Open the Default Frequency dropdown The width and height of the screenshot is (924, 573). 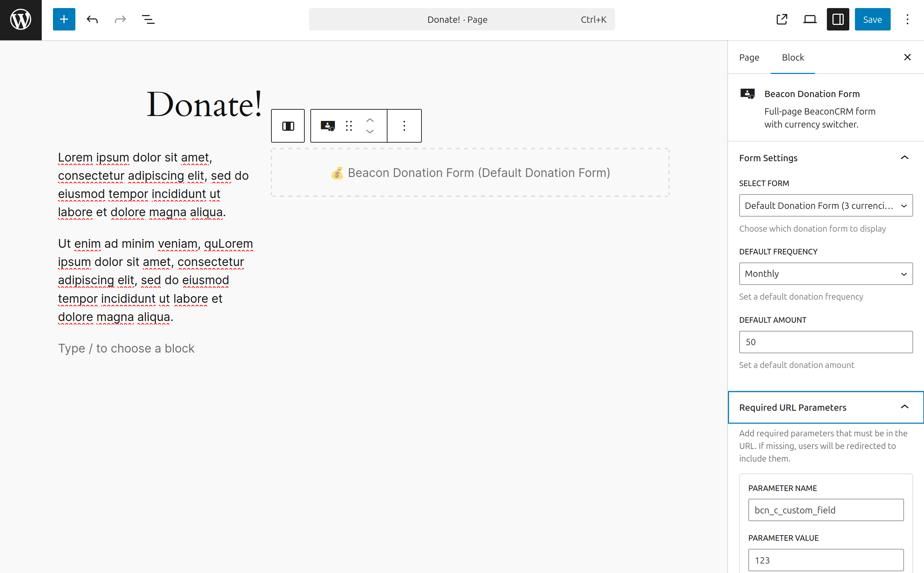[x=825, y=274]
